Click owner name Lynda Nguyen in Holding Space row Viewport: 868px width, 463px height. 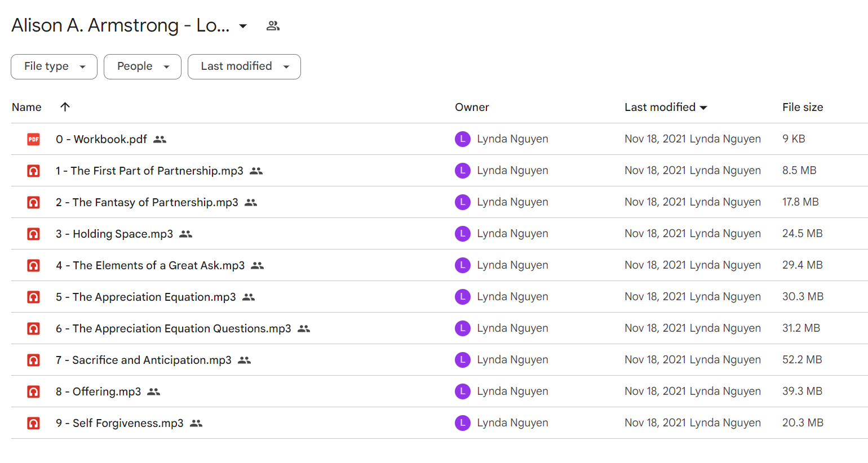tap(512, 234)
